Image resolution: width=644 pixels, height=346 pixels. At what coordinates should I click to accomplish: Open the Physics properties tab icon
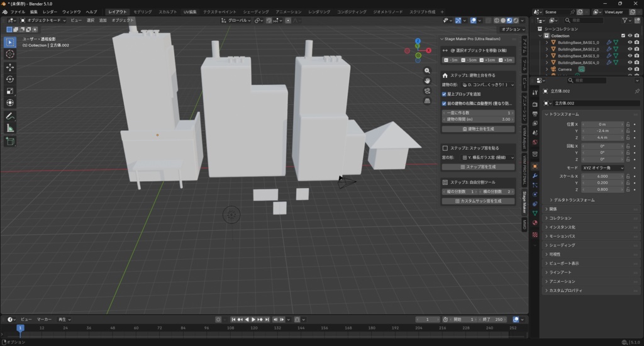click(535, 194)
